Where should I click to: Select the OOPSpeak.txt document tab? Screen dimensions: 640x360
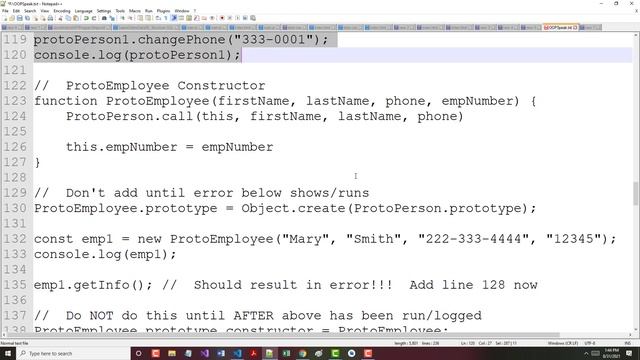[x=560, y=27]
